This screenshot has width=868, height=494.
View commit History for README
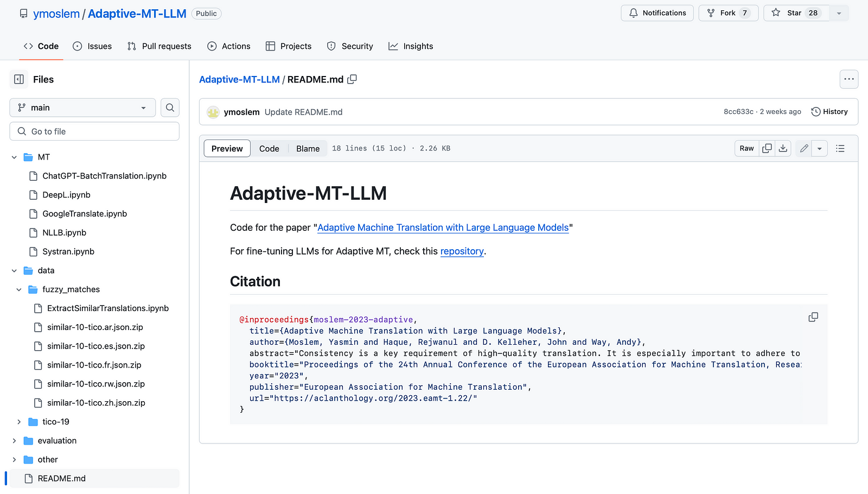point(829,112)
